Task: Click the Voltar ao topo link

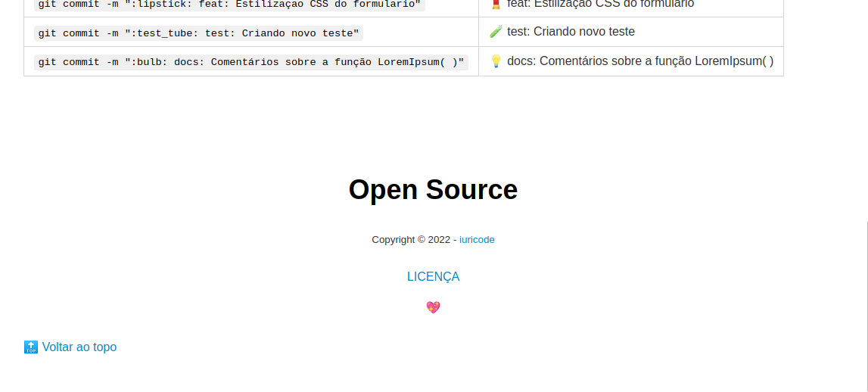Action: [79, 347]
